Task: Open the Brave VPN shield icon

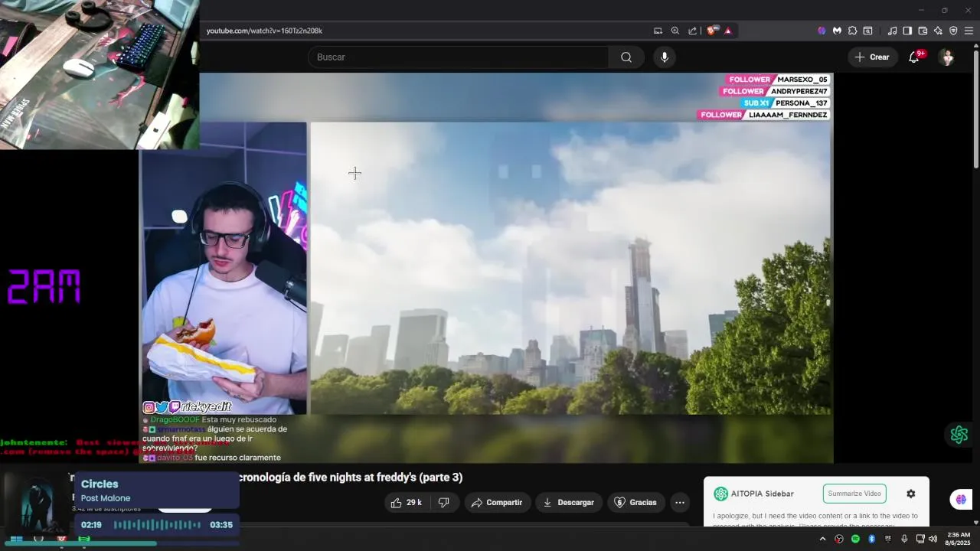Action: [x=953, y=31]
